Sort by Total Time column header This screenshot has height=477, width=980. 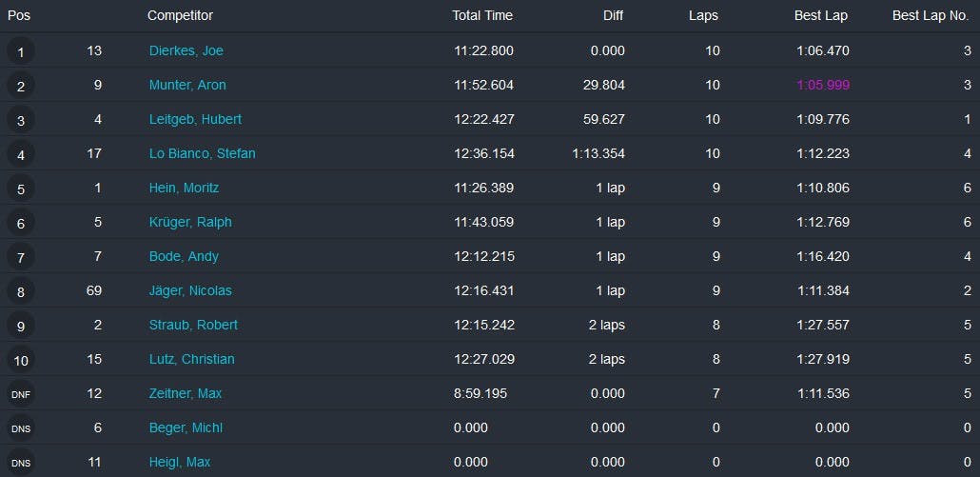click(482, 15)
